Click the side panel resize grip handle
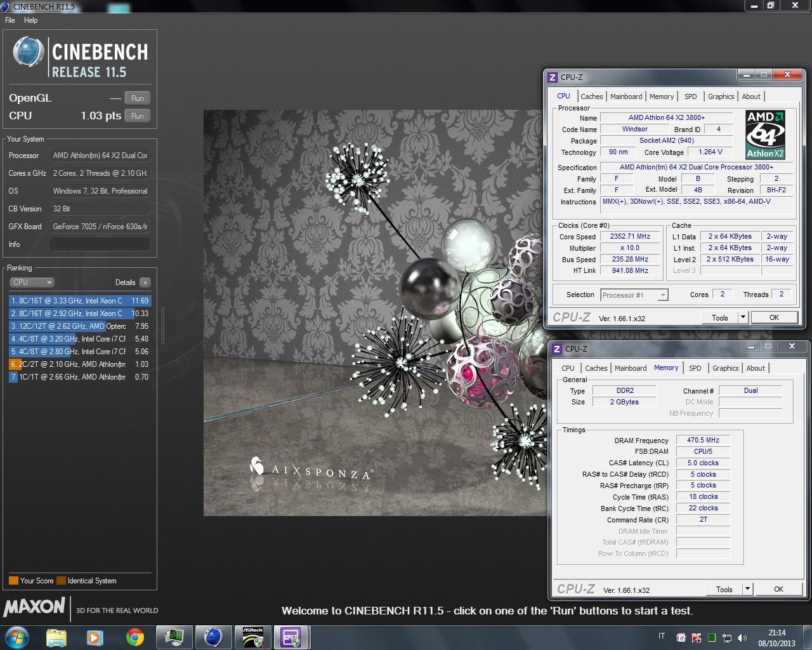The height and width of the screenshot is (650, 812). pos(163,325)
